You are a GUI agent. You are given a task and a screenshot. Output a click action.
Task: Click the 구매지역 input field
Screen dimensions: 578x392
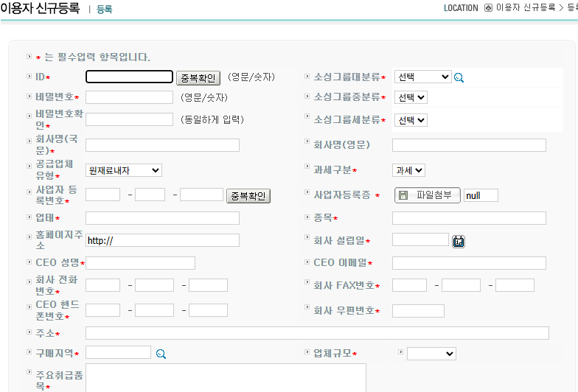coord(118,352)
